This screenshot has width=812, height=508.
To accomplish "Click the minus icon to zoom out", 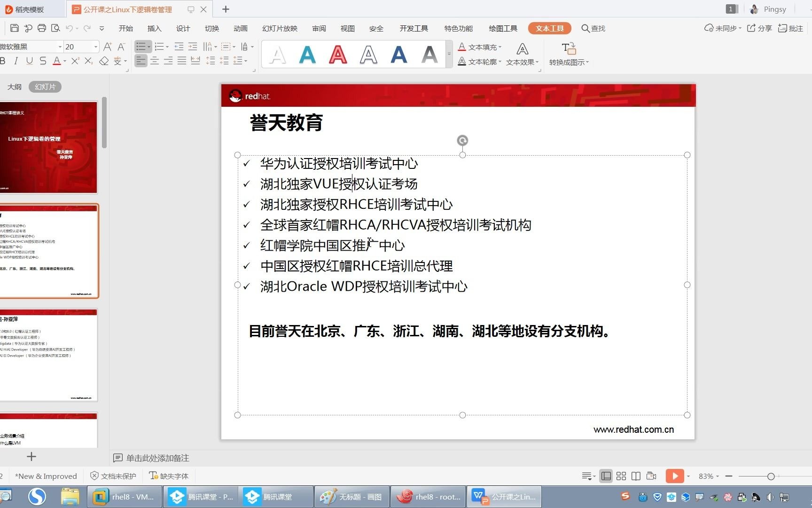I will click(x=729, y=476).
